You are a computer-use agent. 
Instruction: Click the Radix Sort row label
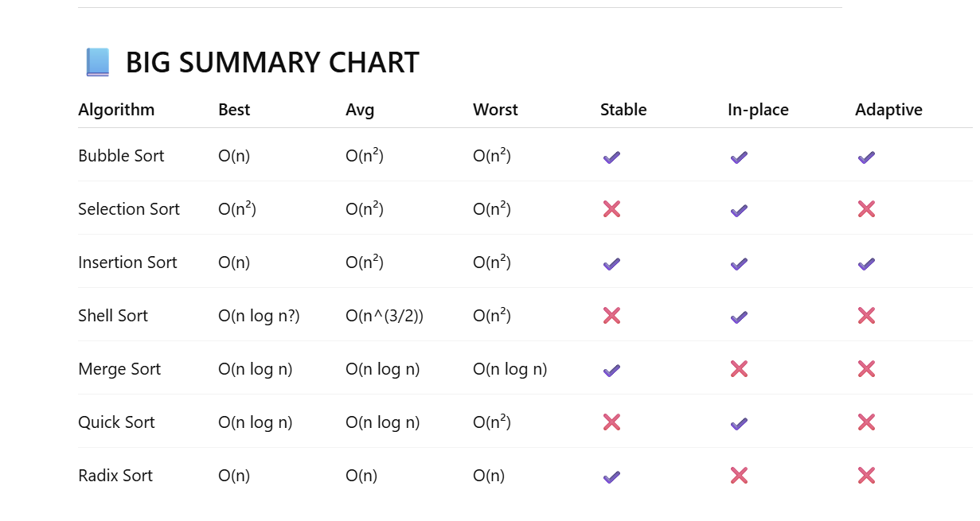[115, 476]
